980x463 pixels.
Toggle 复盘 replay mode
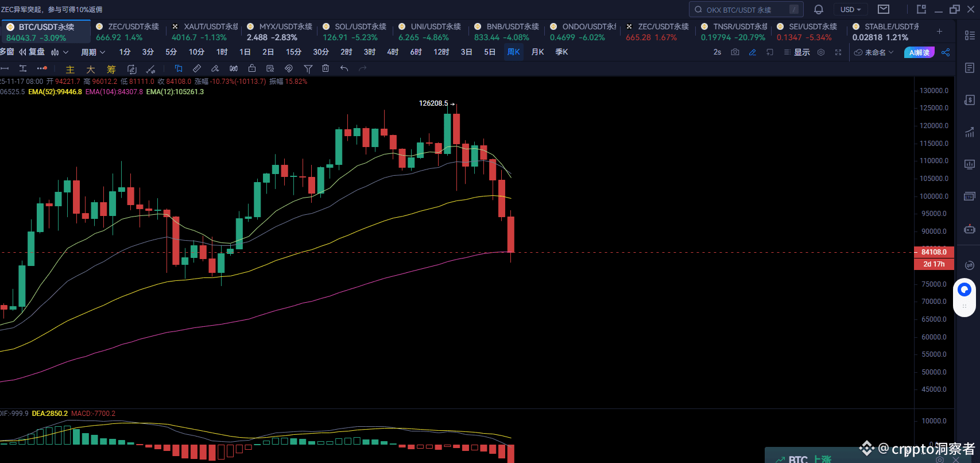[x=32, y=52]
